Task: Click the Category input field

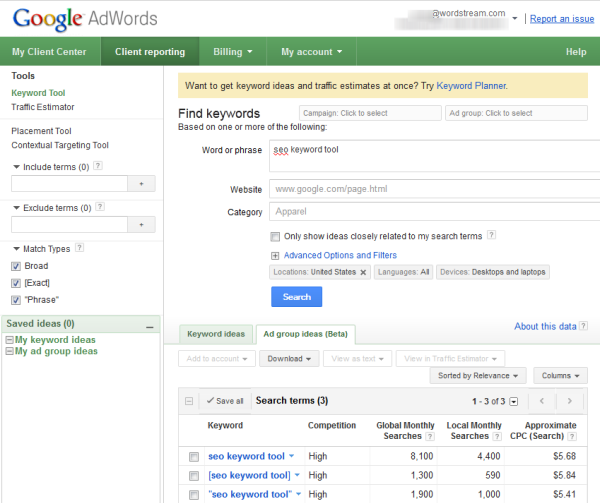Action: (x=434, y=212)
